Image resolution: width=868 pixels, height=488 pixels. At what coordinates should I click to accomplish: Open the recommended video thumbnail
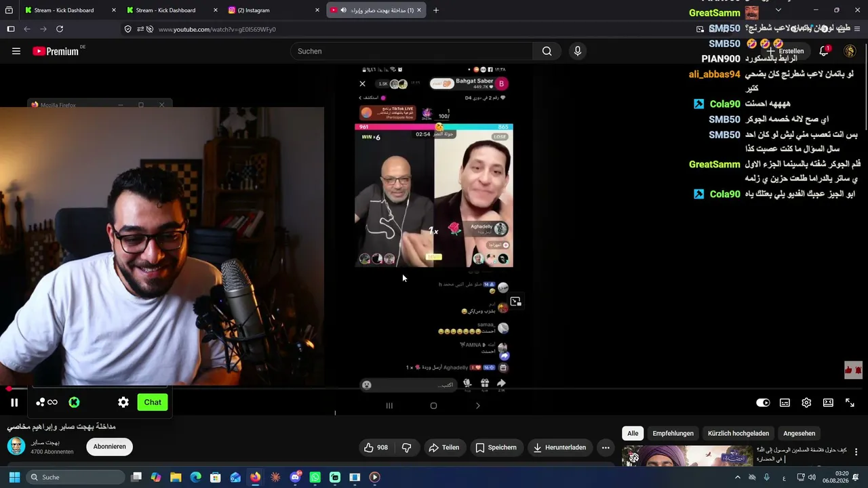point(687,455)
